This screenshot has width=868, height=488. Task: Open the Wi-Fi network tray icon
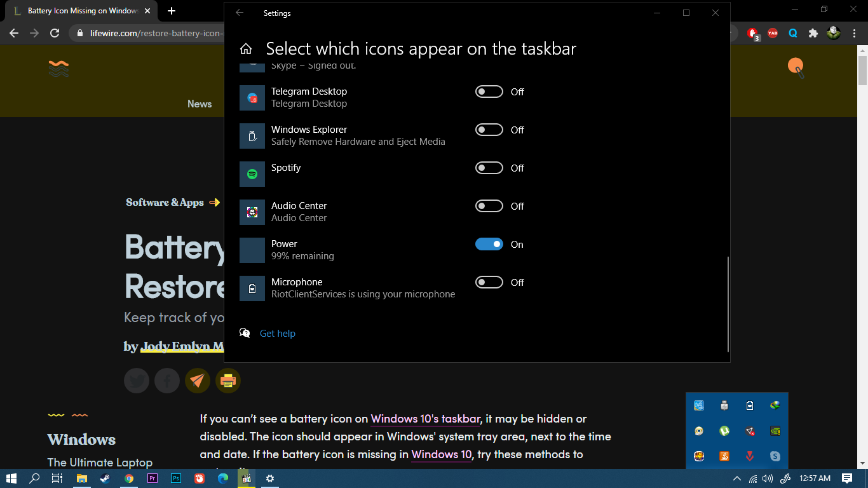[754, 478]
